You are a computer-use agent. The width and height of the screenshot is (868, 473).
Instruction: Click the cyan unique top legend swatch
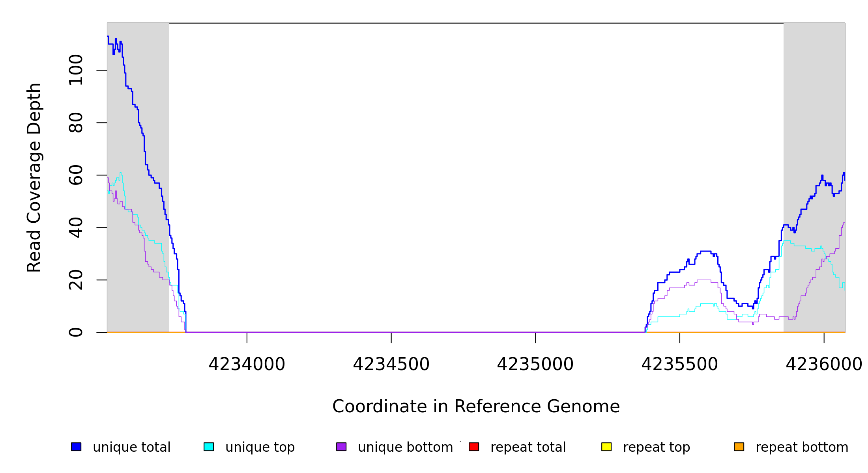[x=209, y=447]
